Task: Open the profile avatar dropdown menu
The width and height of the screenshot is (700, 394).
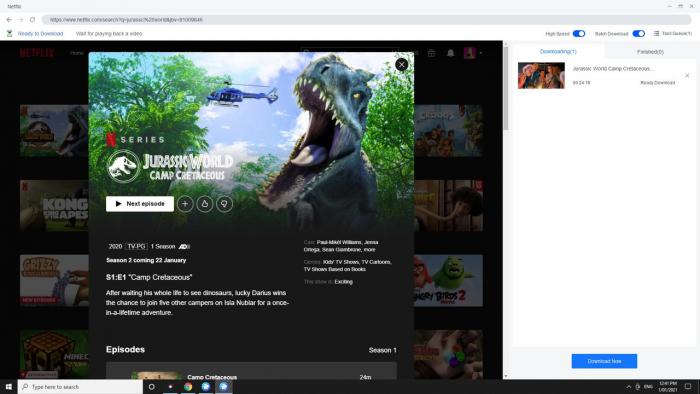Action: click(473, 53)
